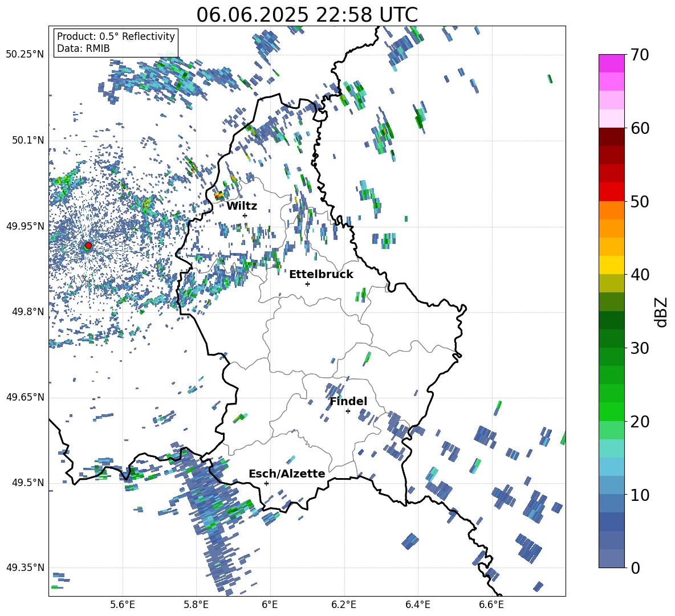The height and width of the screenshot is (616, 675).
Task: Click the 6°E longitude label
Action: [270, 605]
